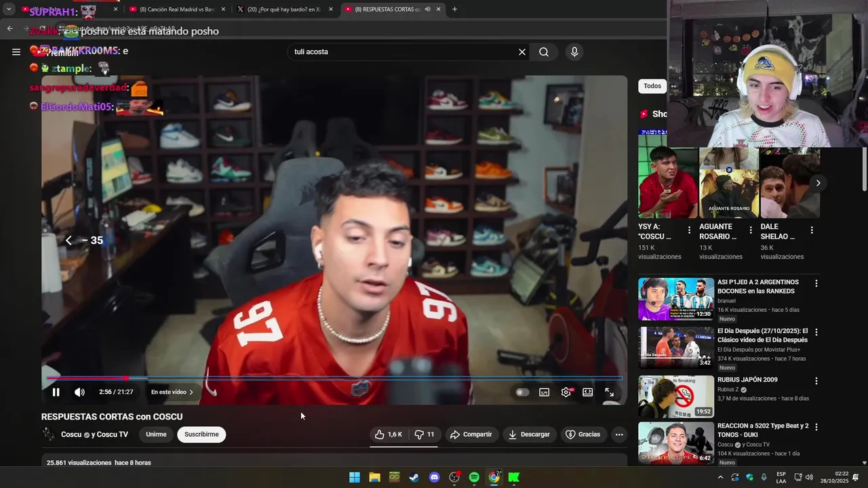The width and height of the screenshot is (868, 488).
Task: Select the 'Todos' filter chip
Action: pos(652,86)
